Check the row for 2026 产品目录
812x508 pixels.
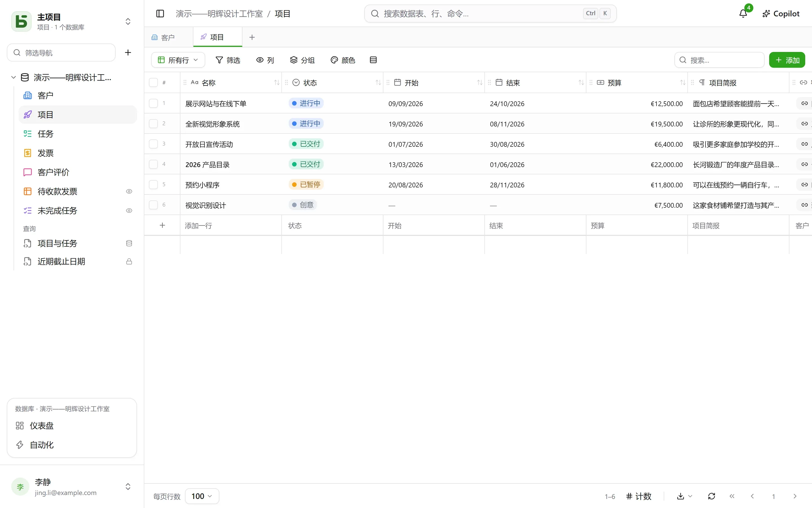tap(153, 164)
